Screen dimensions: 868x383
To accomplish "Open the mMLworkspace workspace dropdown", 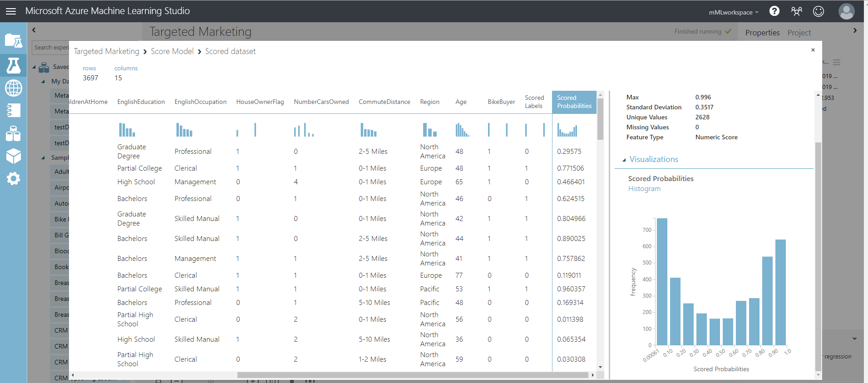I will (733, 12).
